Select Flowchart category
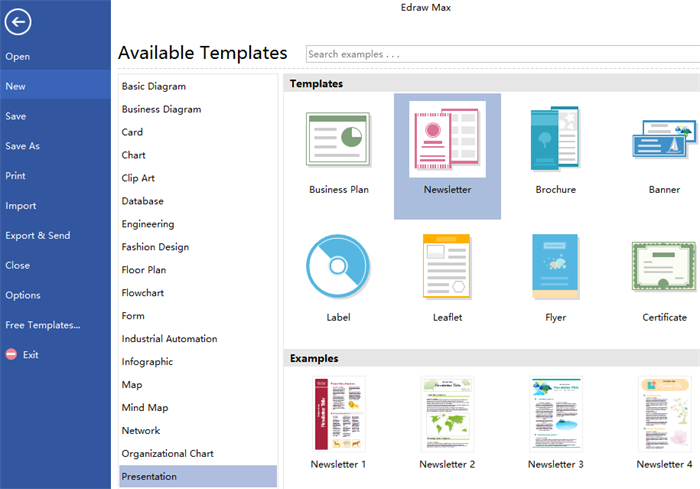Viewport: 700px width, 489px height. coord(142,293)
